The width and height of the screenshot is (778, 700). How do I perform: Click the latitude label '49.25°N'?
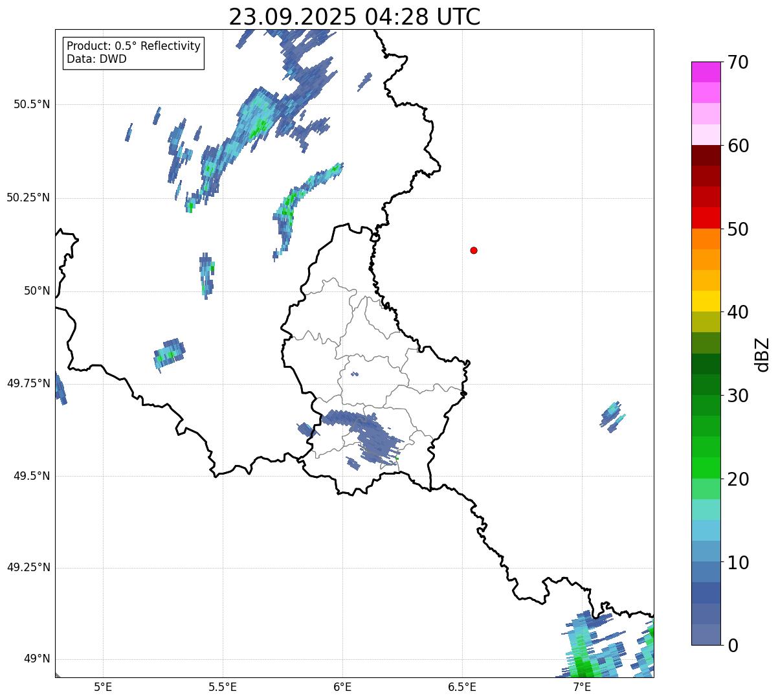(x=28, y=567)
